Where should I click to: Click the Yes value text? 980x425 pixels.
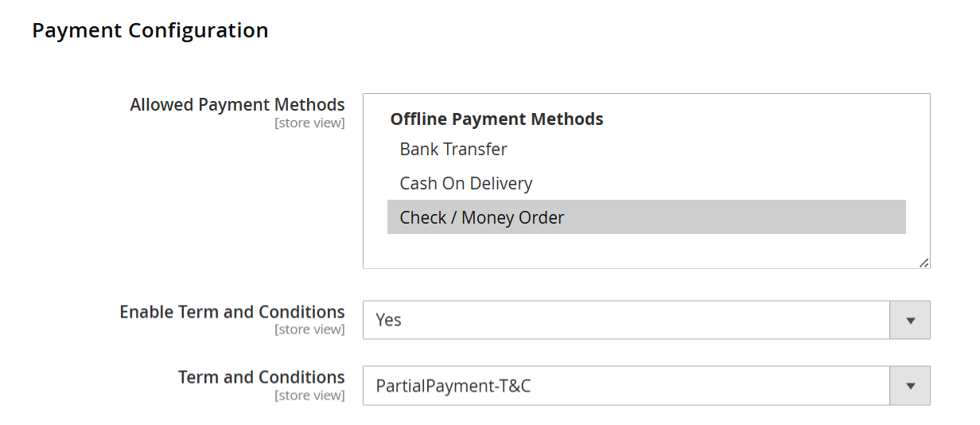point(389,320)
